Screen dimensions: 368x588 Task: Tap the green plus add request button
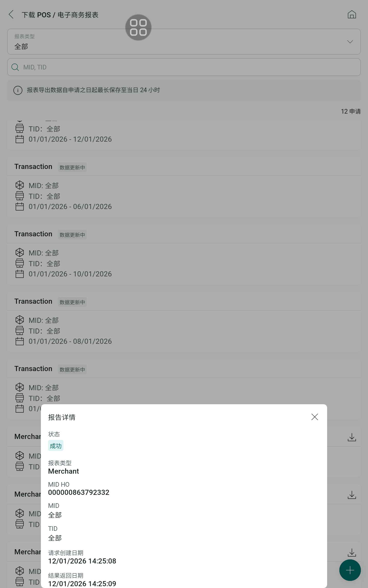[350, 570]
